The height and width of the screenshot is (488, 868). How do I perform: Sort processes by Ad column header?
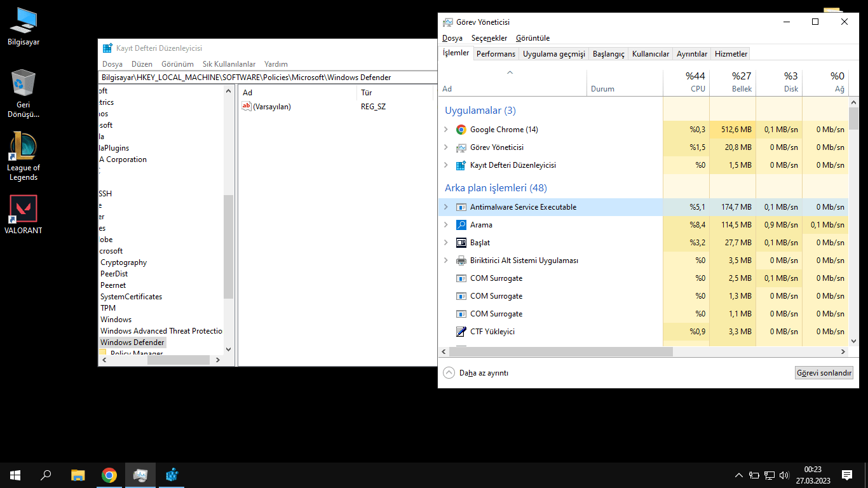(512, 83)
